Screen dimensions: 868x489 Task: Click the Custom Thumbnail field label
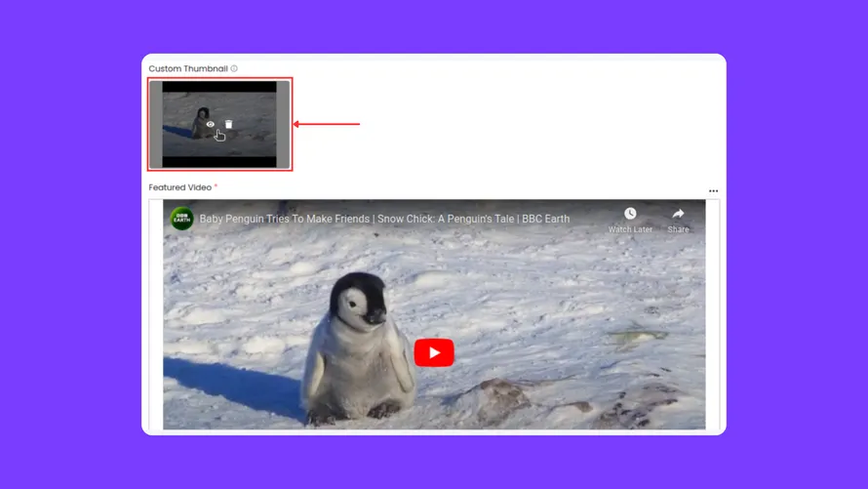(188, 69)
